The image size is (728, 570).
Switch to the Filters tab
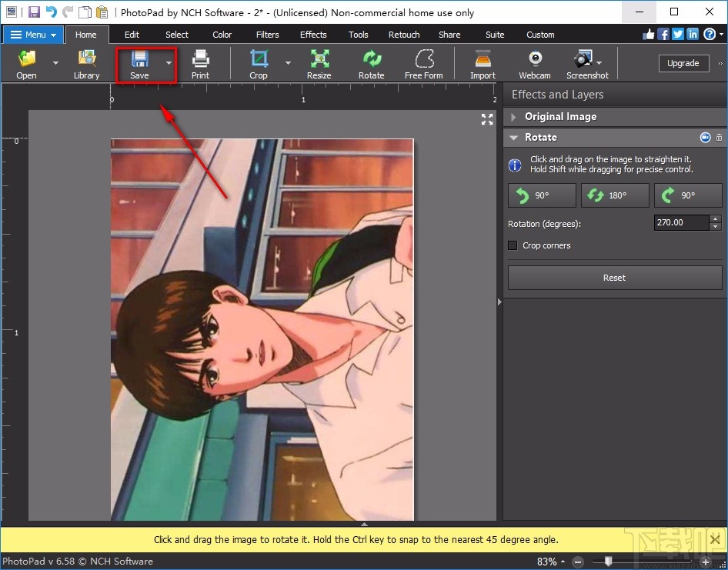(268, 35)
